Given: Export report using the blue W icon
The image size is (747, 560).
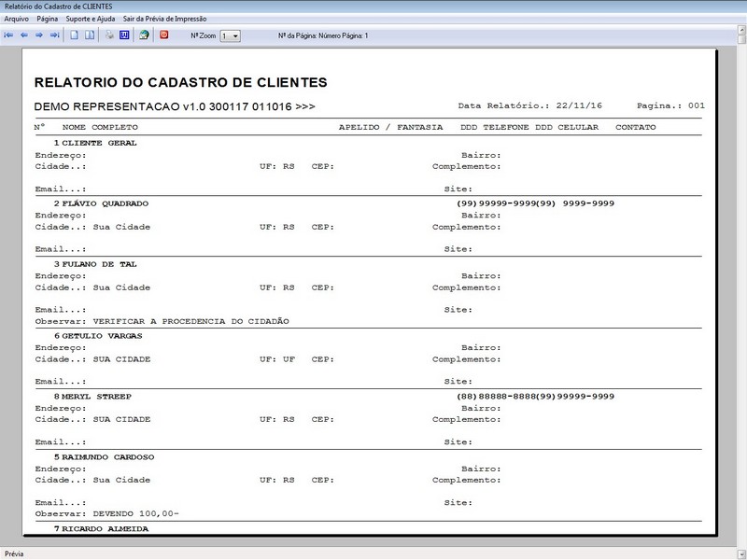Looking at the screenshot, I should click(124, 35).
